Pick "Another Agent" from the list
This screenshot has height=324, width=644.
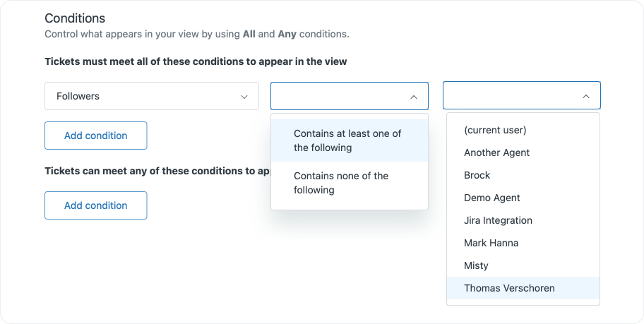pyautogui.click(x=496, y=152)
